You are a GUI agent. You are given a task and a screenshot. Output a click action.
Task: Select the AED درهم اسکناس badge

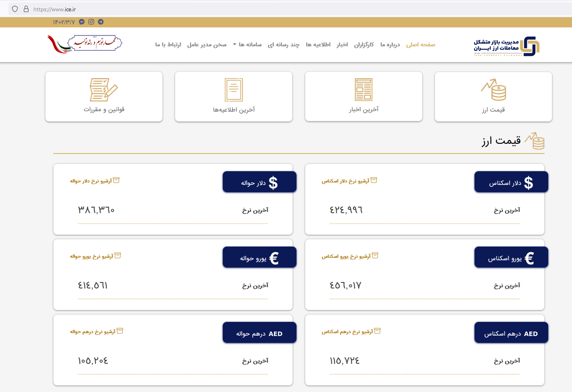tap(511, 332)
